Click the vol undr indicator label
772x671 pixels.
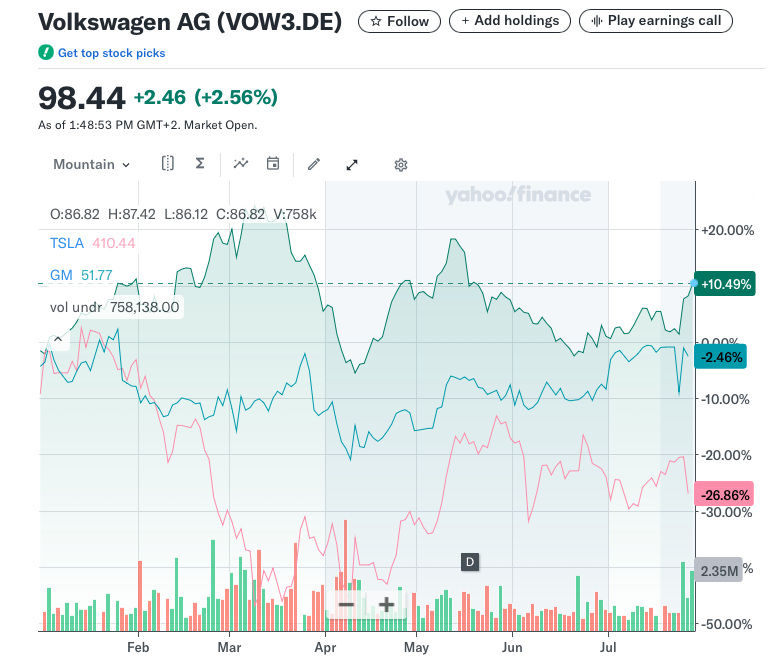click(115, 307)
